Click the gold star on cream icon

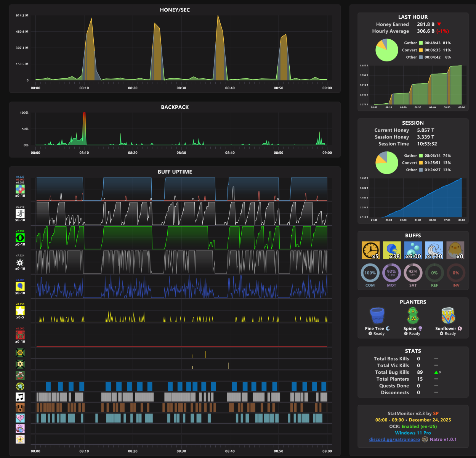pyautogui.click(x=20, y=439)
